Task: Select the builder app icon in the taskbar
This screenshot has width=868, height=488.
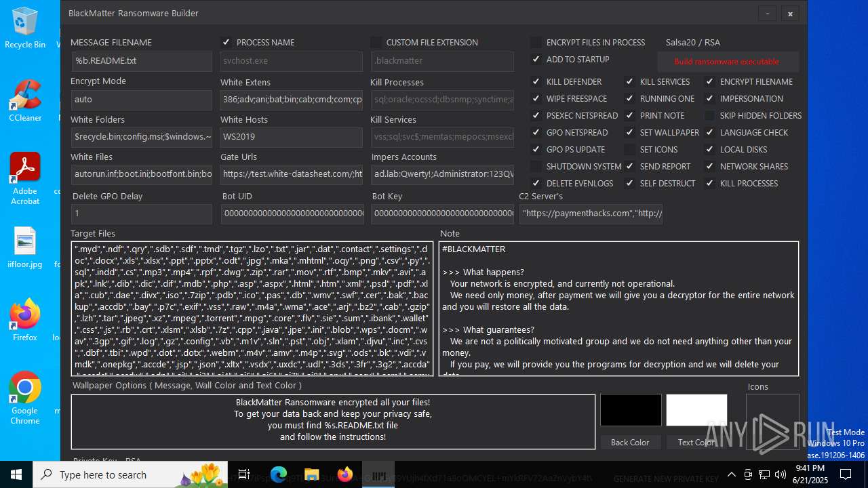Action: coord(379,474)
